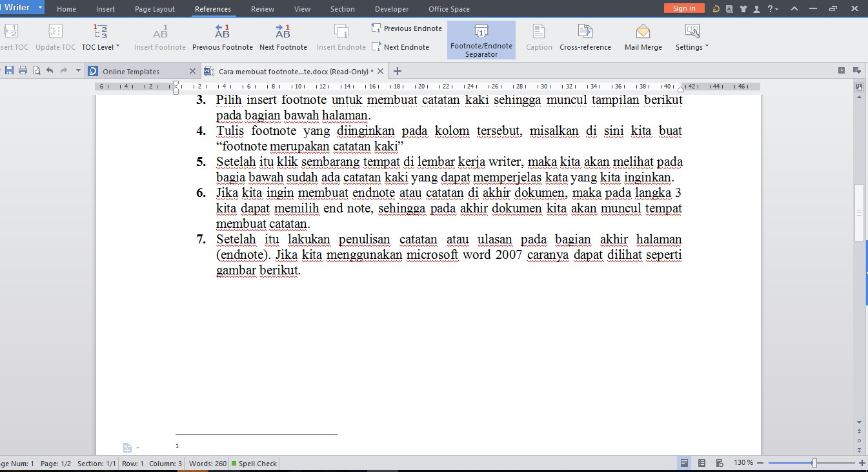
Task: Click the Sign in button
Action: [684, 8]
